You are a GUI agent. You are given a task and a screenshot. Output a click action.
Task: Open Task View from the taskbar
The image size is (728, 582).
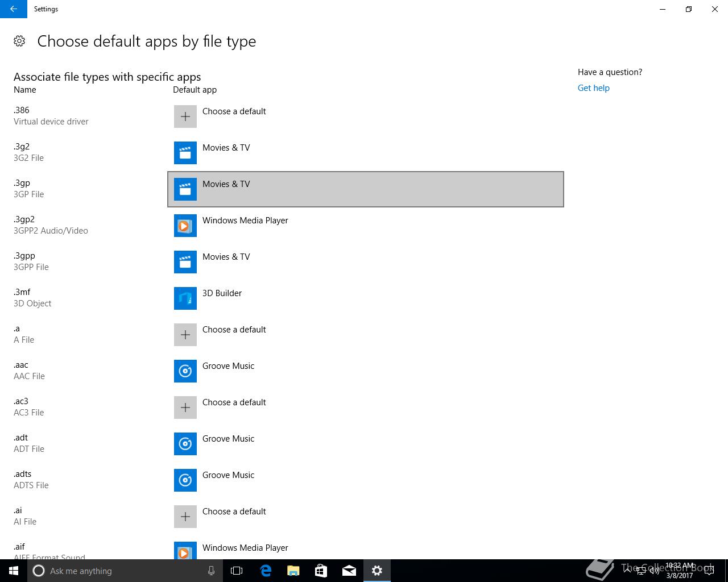(237, 571)
